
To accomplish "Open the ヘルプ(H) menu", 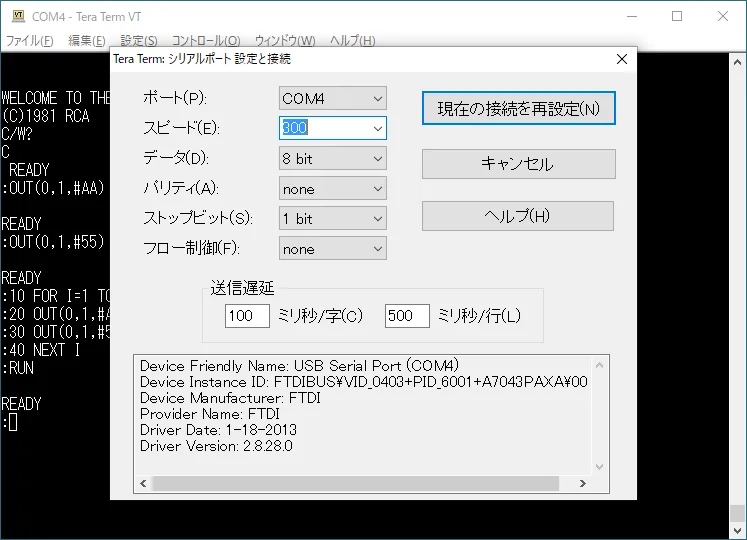I will [x=353, y=41].
